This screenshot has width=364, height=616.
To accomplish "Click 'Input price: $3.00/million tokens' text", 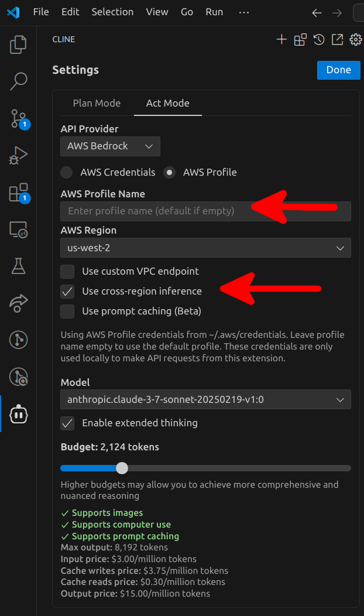I will (x=128, y=559).
